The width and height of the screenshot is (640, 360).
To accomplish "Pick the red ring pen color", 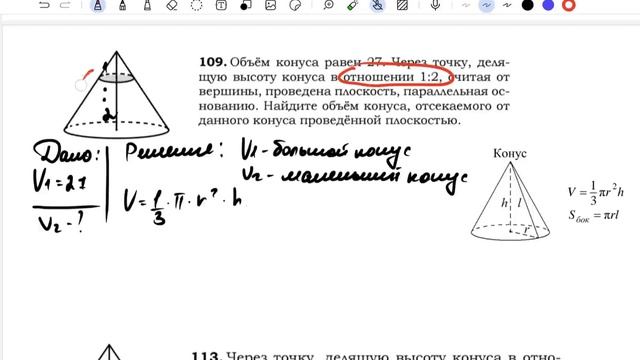I will coord(569,5).
